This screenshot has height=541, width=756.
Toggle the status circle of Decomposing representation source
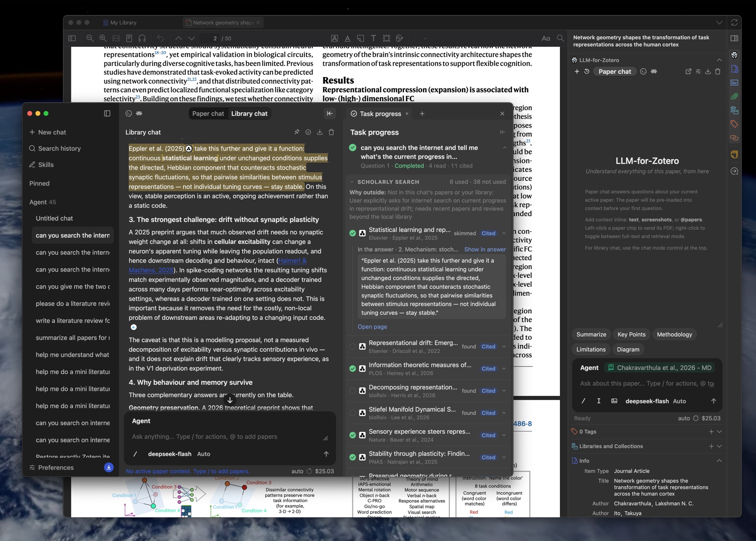(352, 391)
